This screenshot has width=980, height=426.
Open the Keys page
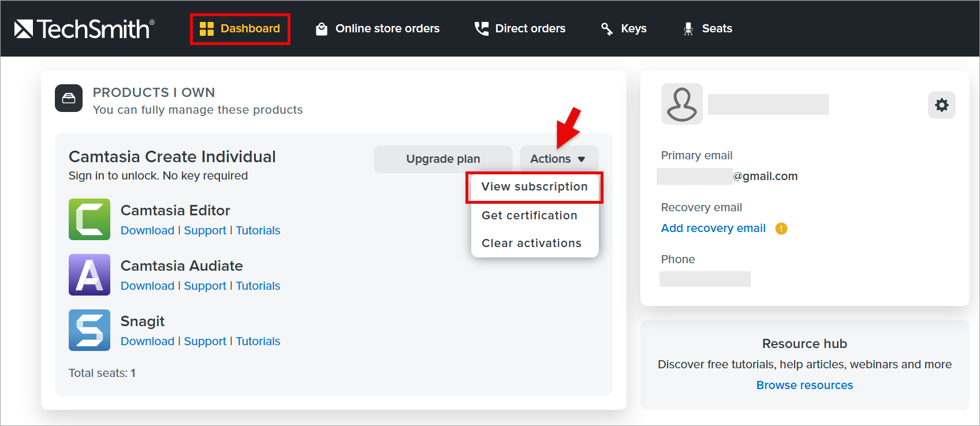[624, 29]
